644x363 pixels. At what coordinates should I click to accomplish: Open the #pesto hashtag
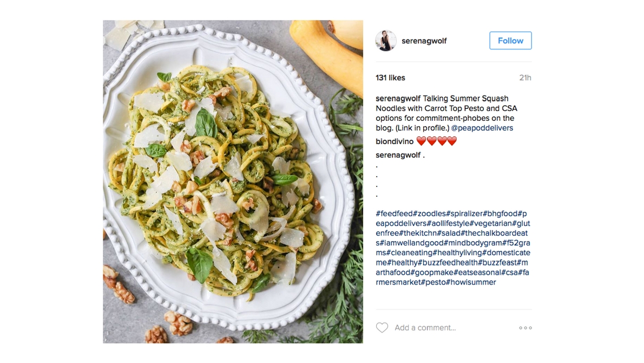click(x=433, y=282)
